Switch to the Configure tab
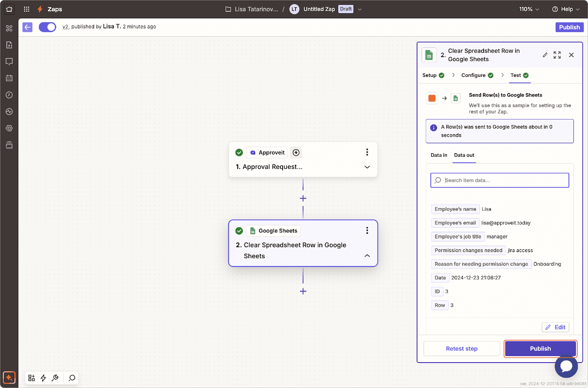 point(477,75)
